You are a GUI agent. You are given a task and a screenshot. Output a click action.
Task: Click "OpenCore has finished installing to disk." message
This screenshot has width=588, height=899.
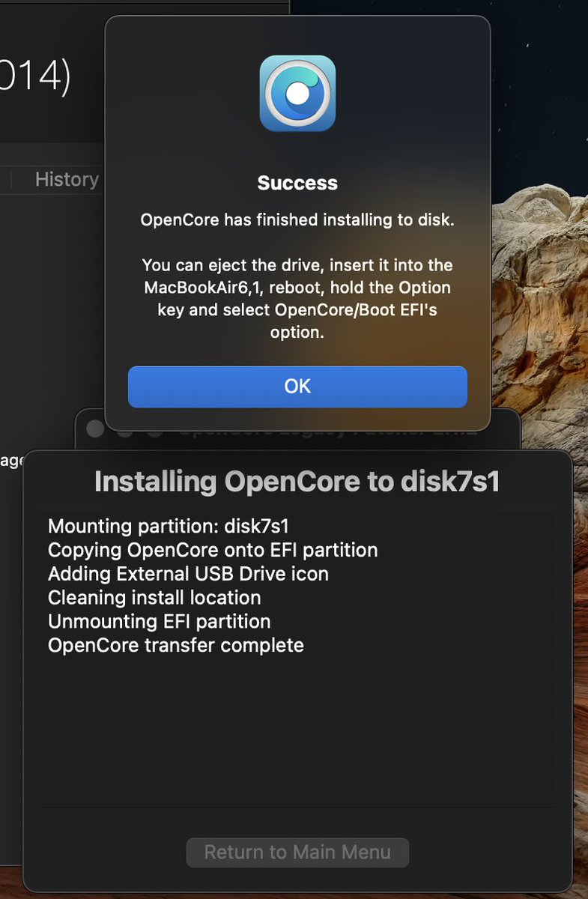tap(297, 221)
